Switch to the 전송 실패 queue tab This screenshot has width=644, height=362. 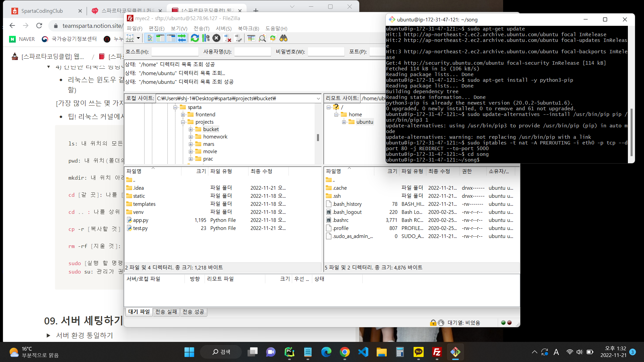(x=166, y=312)
